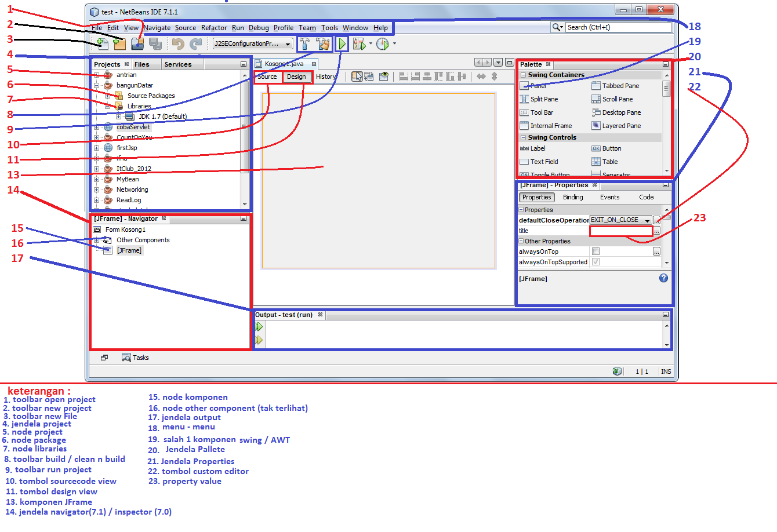Select the Panel component from Swing Containers
This screenshot has height=532, width=777.
537,85
